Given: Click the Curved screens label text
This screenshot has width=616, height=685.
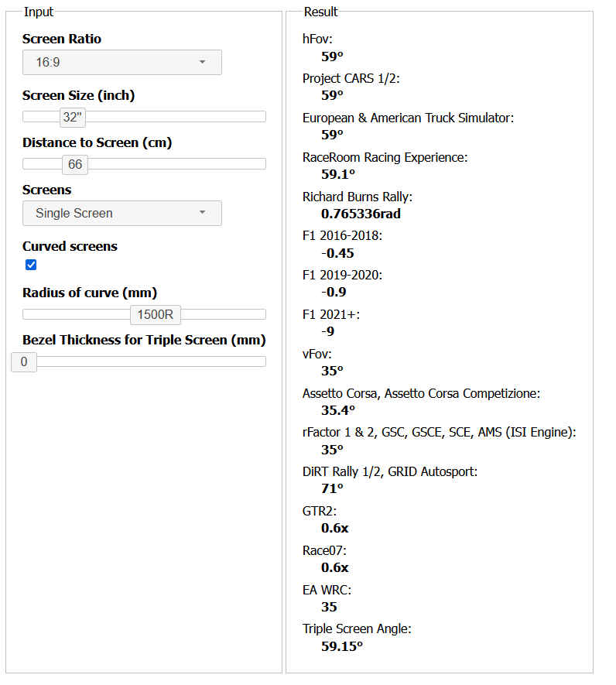Looking at the screenshot, I should (70, 246).
